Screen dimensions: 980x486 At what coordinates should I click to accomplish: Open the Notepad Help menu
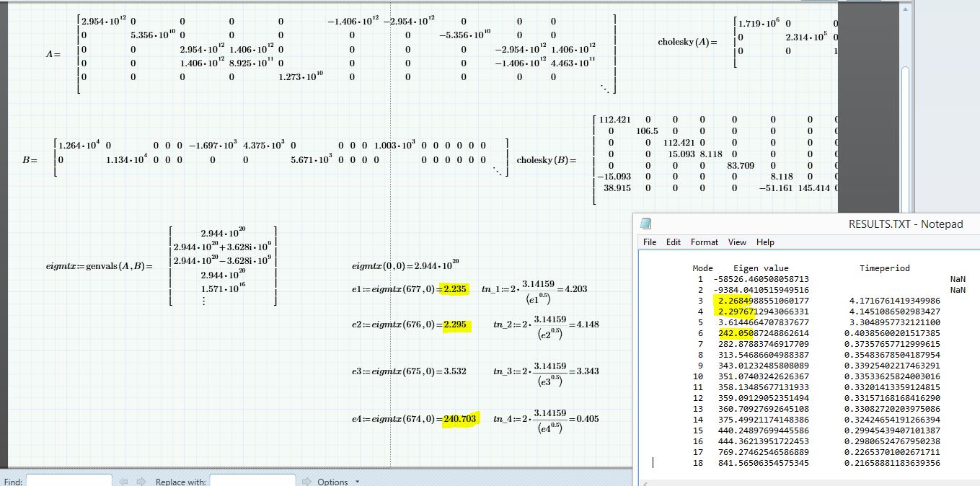tap(765, 242)
